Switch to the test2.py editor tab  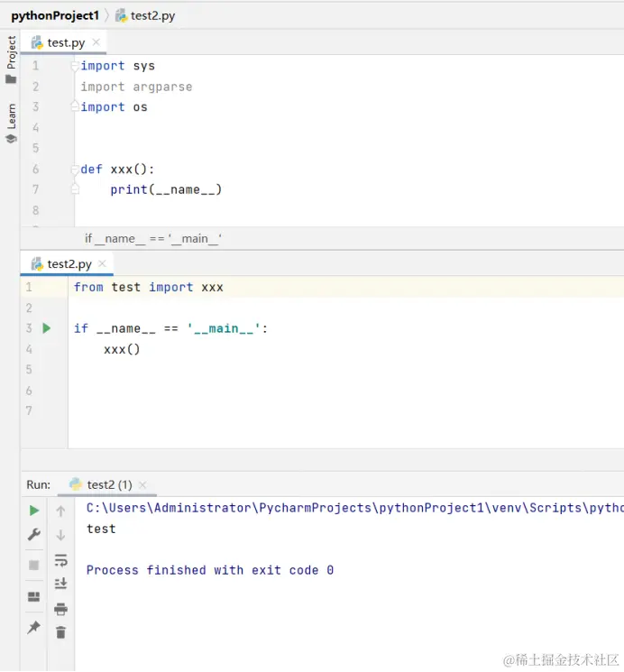pos(67,264)
